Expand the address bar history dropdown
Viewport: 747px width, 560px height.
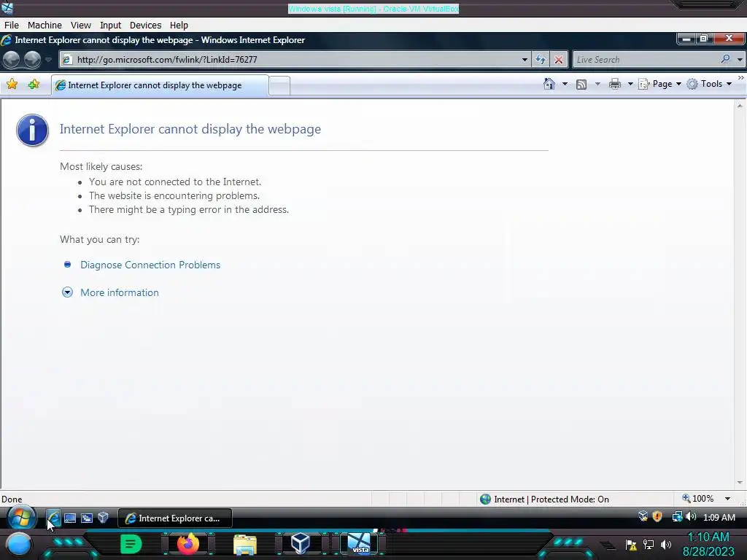(x=525, y=60)
